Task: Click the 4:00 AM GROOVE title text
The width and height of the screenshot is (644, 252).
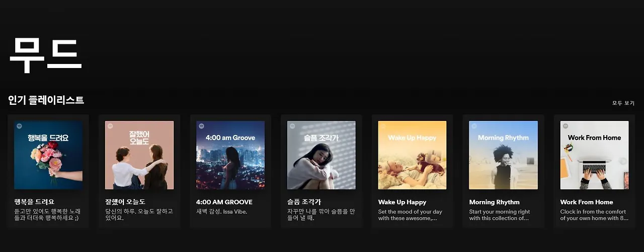Action: (x=224, y=202)
